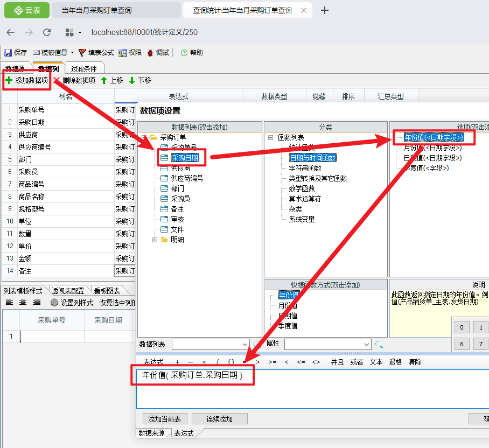This screenshot has width=489, height=448.
Task: Select 算术运算符 category
Action: 305,199
